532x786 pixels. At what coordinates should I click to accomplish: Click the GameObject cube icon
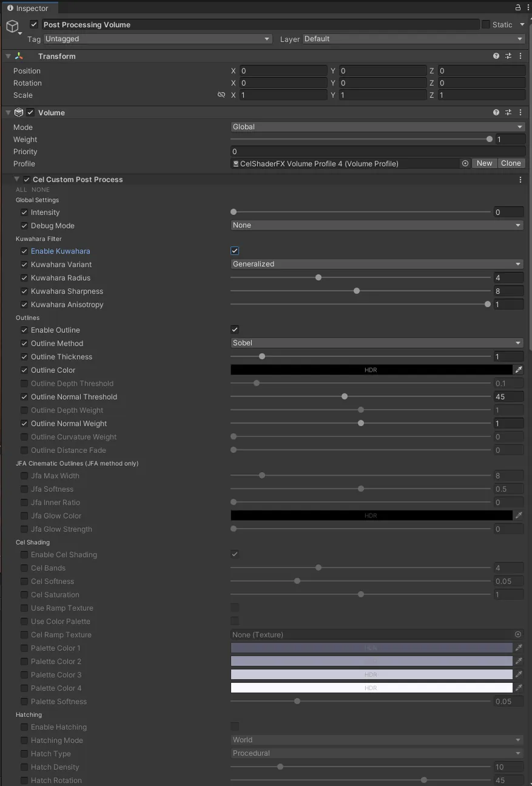(12, 27)
